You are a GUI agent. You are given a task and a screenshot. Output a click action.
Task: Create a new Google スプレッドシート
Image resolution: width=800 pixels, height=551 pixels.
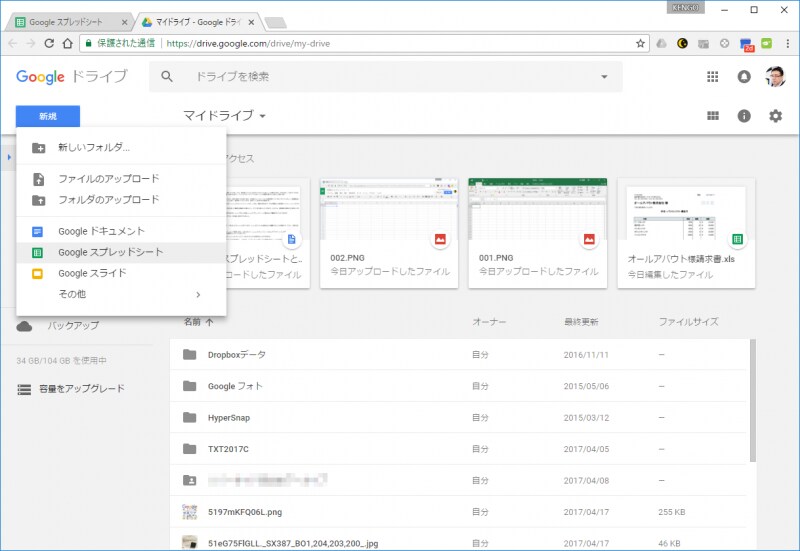coord(121,252)
